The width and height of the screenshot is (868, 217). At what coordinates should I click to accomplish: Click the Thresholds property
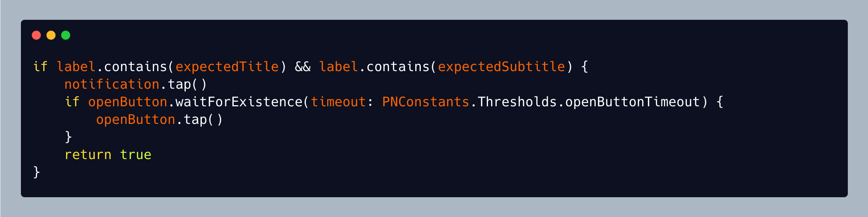[517, 102]
